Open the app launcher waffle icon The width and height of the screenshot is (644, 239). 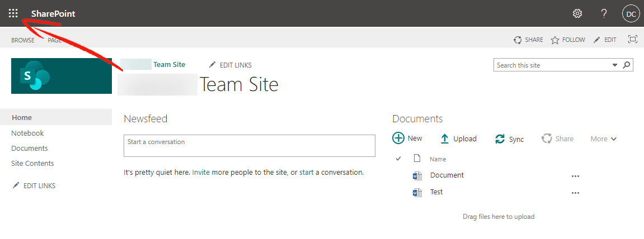13,13
